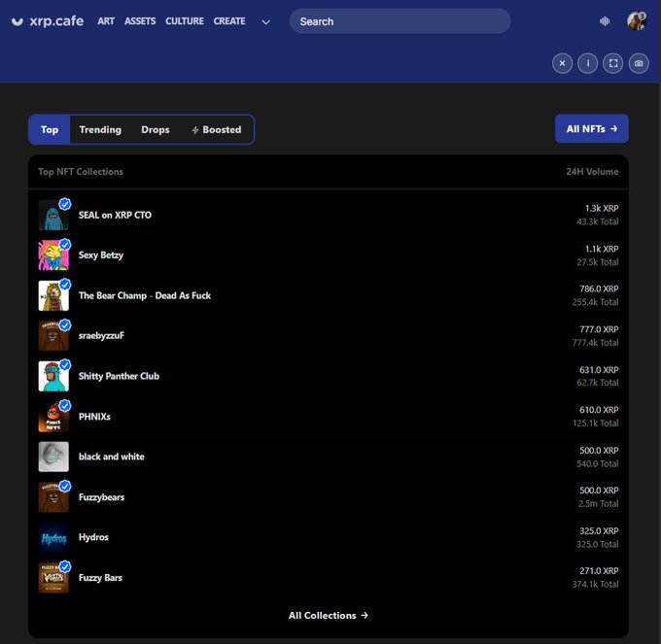Click the PHNIXs collection name
This screenshot has width=661, height=644.
(x=94, y=417)
